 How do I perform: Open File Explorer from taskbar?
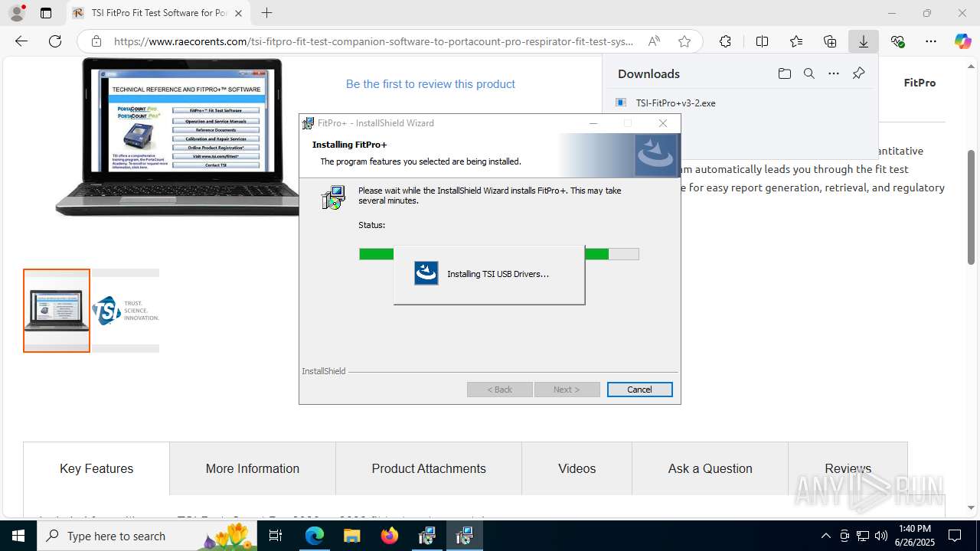pyautogui.click(x=352, y=536)
